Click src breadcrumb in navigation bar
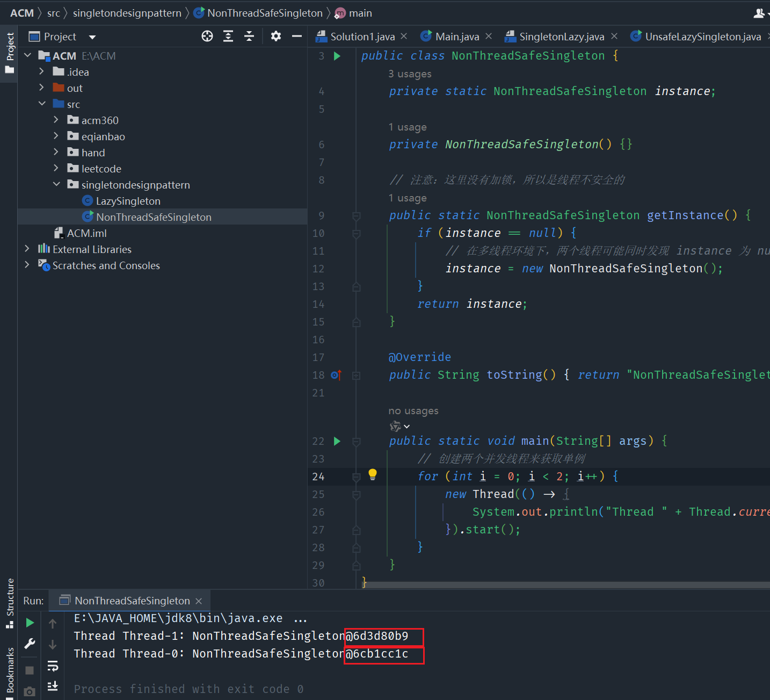 pos(54,13)
